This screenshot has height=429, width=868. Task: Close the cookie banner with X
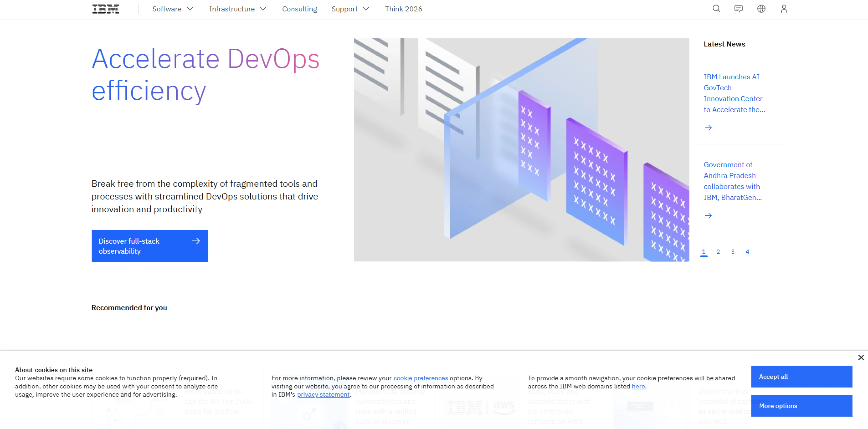(x=861, y=358)
